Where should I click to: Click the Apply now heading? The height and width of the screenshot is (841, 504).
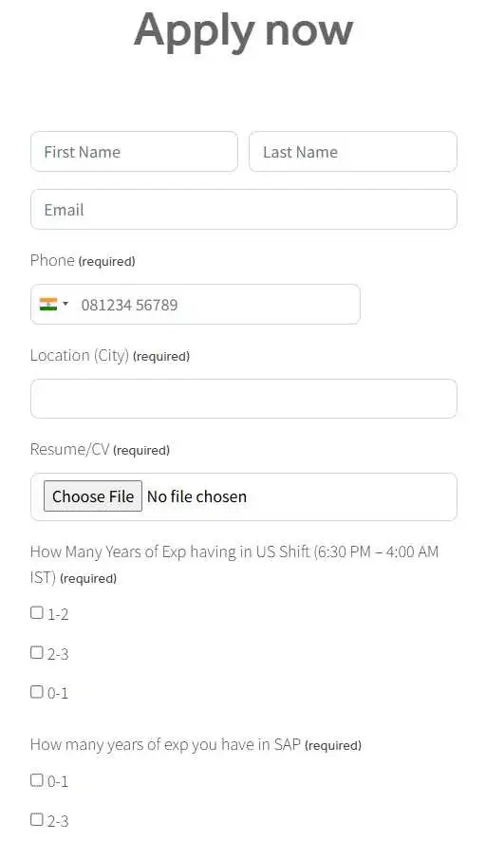243,31
